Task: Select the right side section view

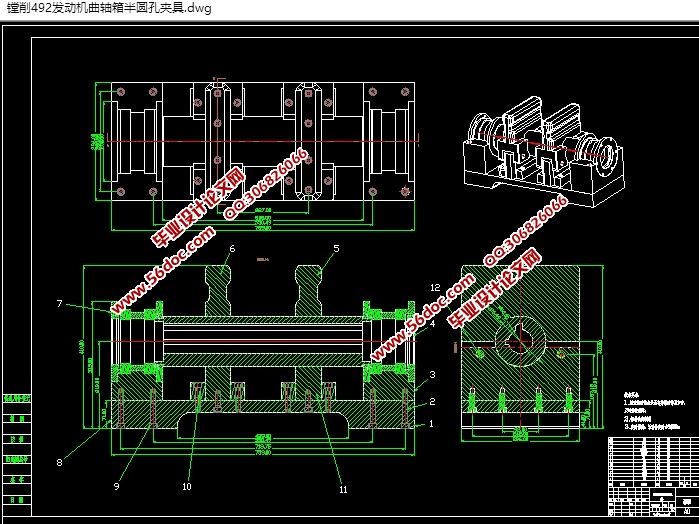Action: (519, 350)
